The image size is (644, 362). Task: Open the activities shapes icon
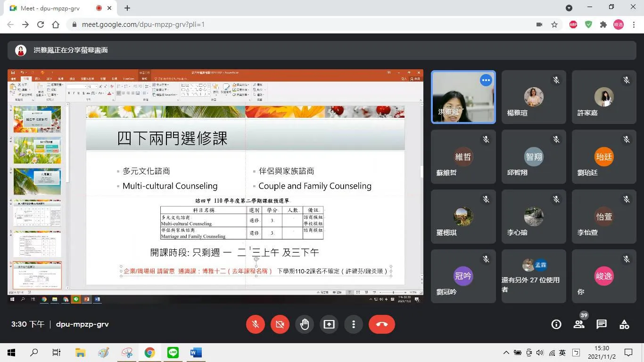(624, 324)
